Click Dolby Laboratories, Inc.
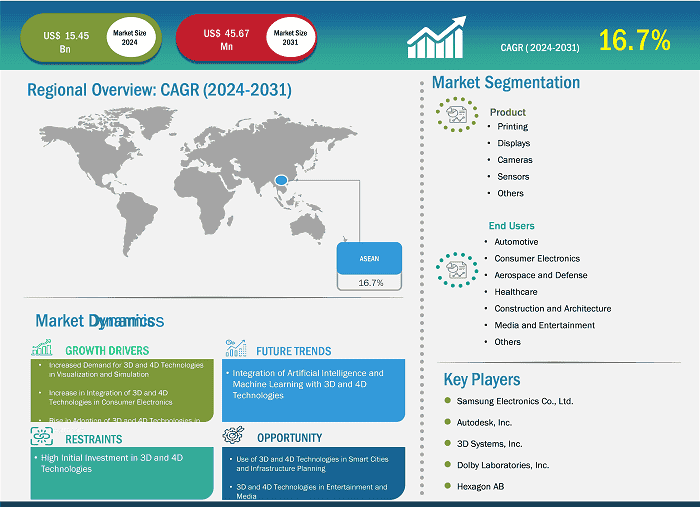The width and height of the screenshot is (700, 507). [x=503, y=465]
